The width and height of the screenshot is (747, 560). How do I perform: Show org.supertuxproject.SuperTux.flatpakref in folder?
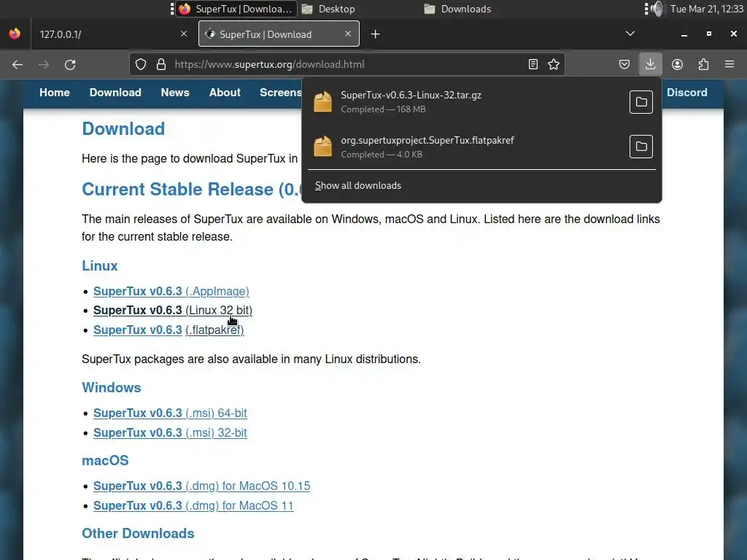641,146
